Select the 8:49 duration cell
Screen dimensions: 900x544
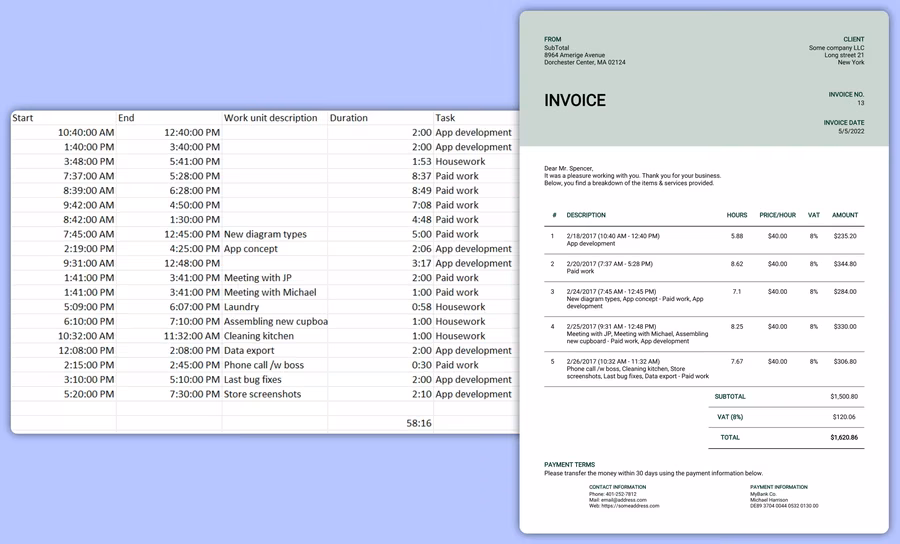pos(381,190)
